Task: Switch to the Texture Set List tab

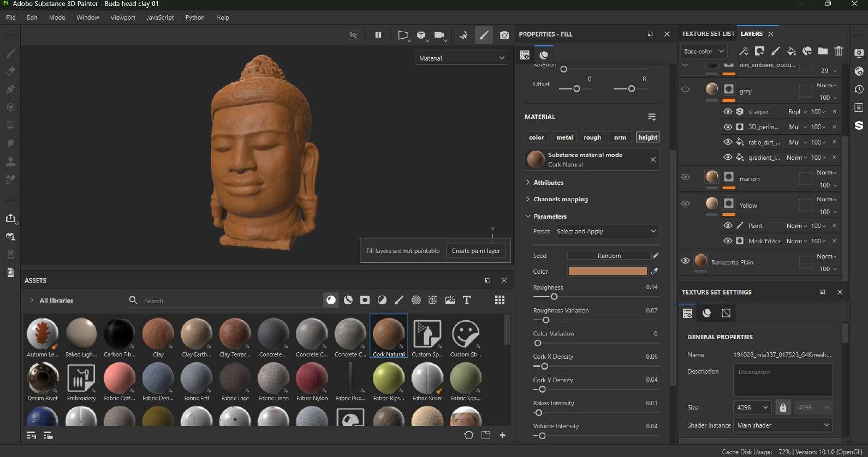Action: click(708, 34)
